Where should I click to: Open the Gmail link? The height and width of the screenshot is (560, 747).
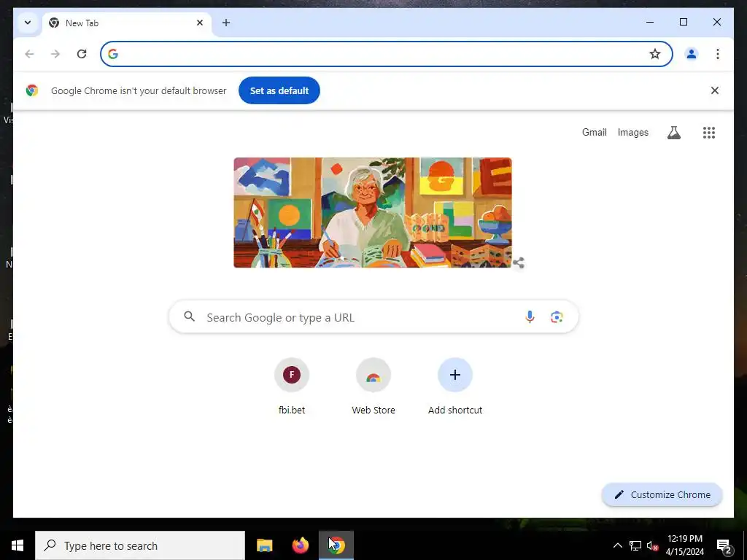click(594, 133)
